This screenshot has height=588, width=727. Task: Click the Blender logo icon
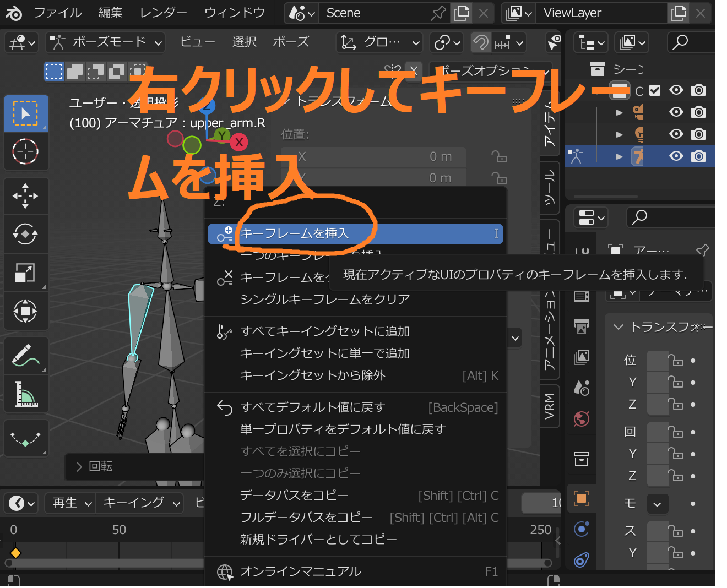point(14,13)
